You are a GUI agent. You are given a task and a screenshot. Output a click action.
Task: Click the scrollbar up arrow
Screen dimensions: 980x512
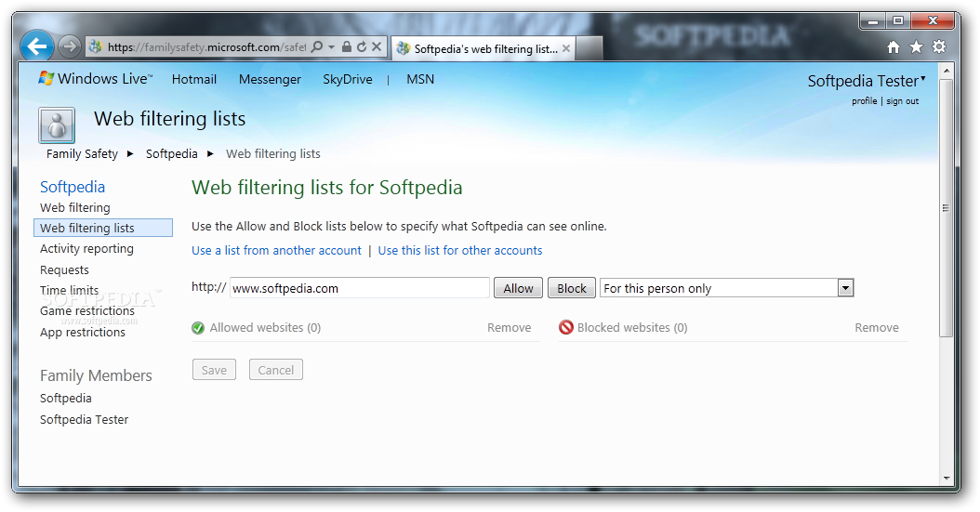pos(947,70)
